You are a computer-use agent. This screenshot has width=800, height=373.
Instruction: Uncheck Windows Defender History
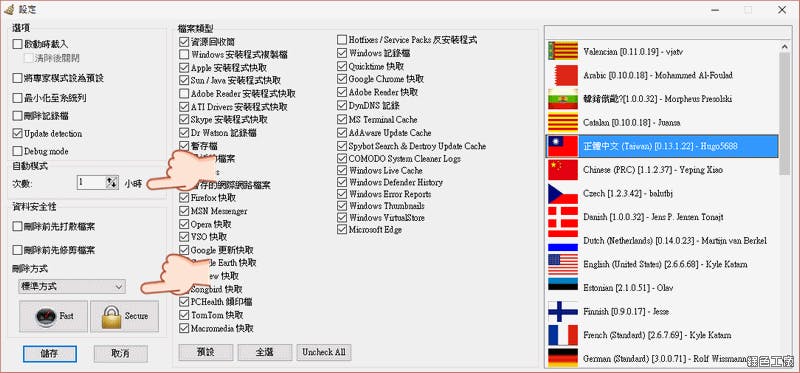pos(342,182)
